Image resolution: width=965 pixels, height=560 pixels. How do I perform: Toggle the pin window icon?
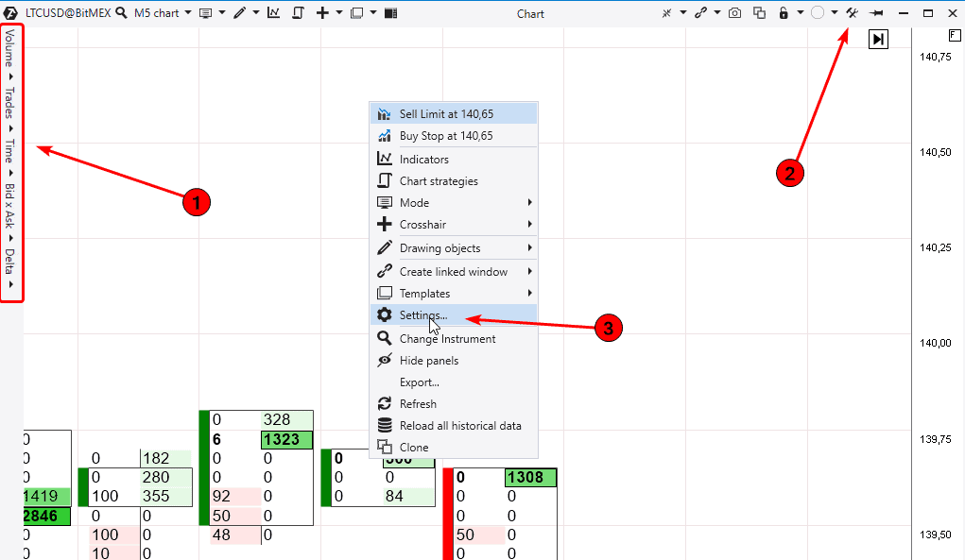[876, 13]
